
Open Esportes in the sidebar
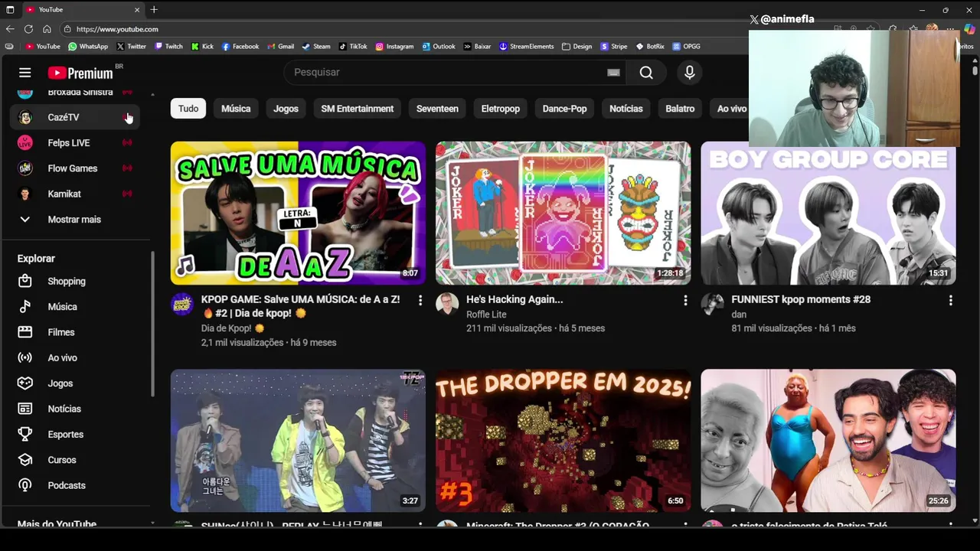point(77,434)
